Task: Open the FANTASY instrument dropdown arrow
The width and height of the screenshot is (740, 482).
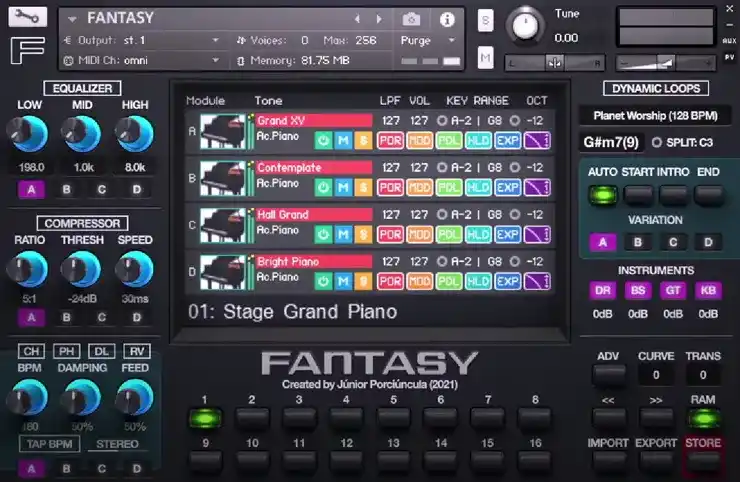Action: tap(72, 19)
